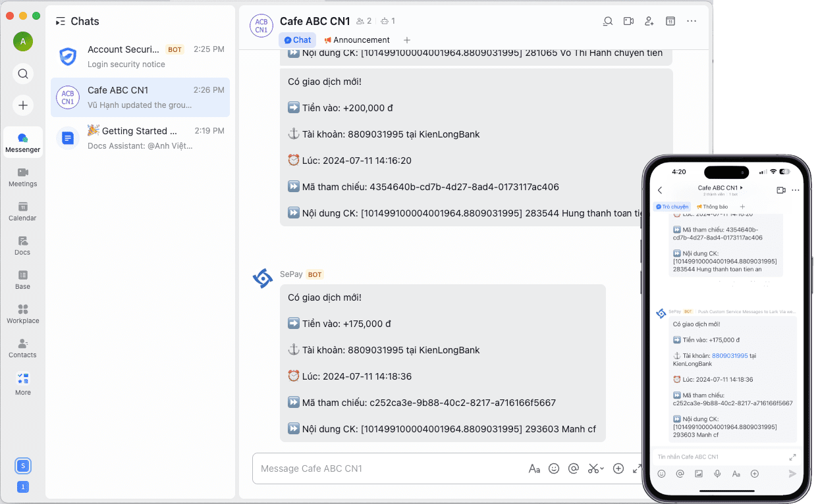
Task: Tap the Aa formatting icon on the phone
Action: (x=736, y=474)
